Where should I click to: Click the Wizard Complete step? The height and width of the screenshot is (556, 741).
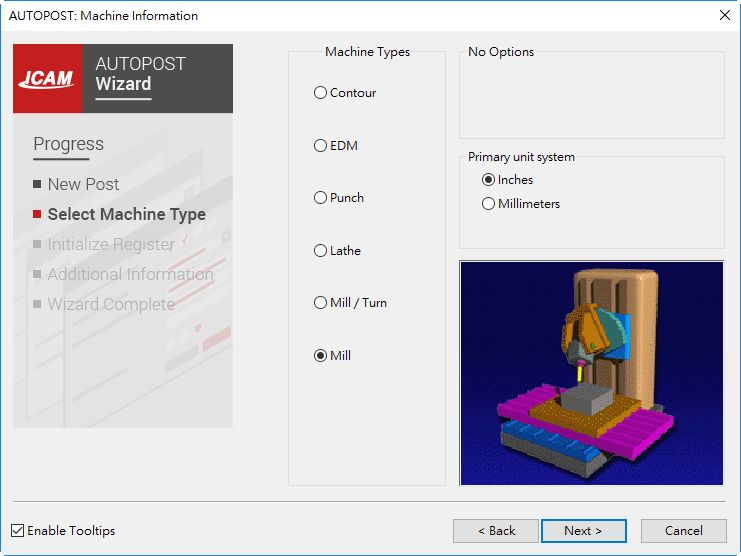(x=111, y=304)
